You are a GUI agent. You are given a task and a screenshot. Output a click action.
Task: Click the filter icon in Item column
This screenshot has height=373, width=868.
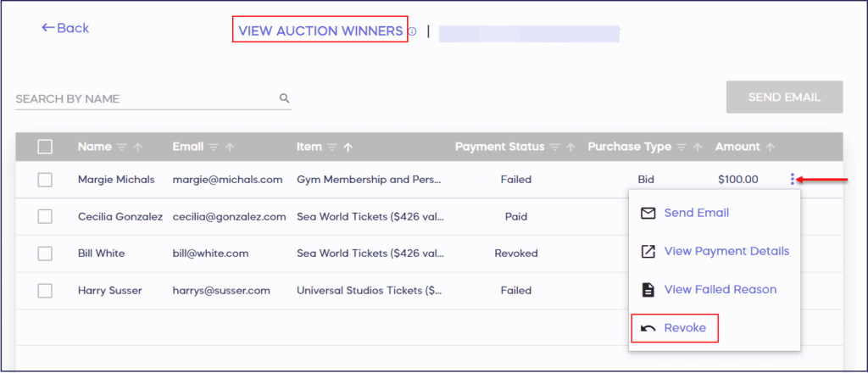click(332, 147)
